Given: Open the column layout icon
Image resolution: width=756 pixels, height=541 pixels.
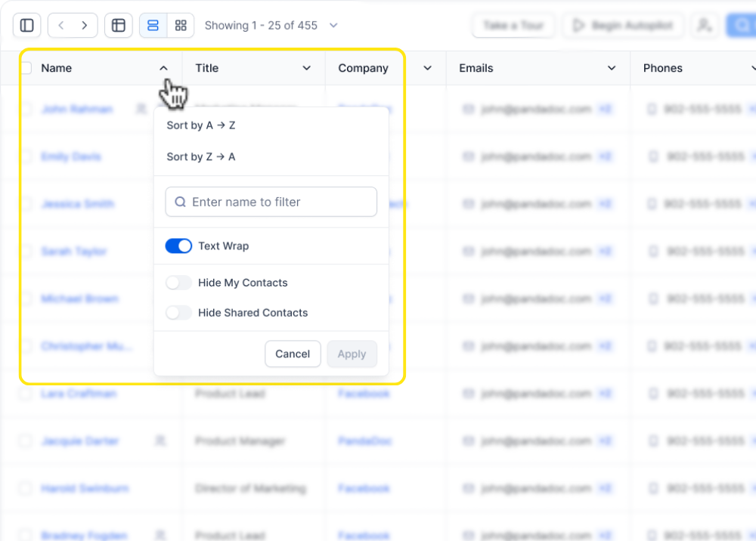Looking at the screenshot, I should click(118, 25).
